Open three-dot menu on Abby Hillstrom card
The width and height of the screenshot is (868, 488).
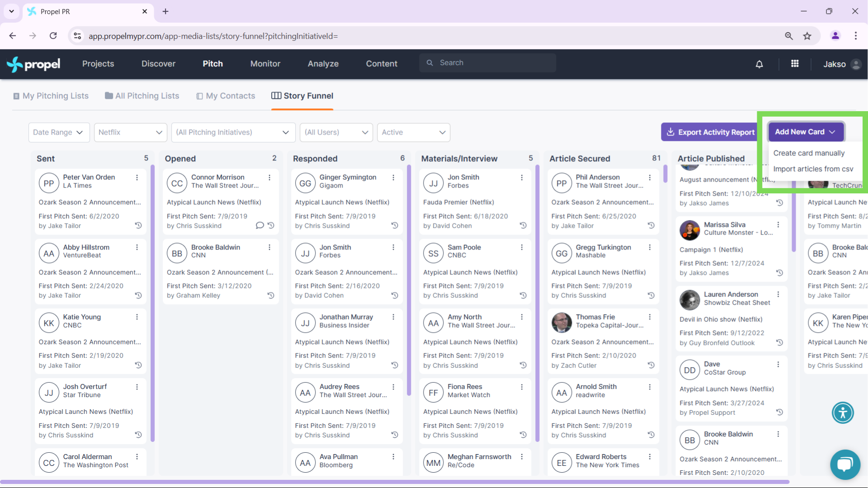(137, 247)
